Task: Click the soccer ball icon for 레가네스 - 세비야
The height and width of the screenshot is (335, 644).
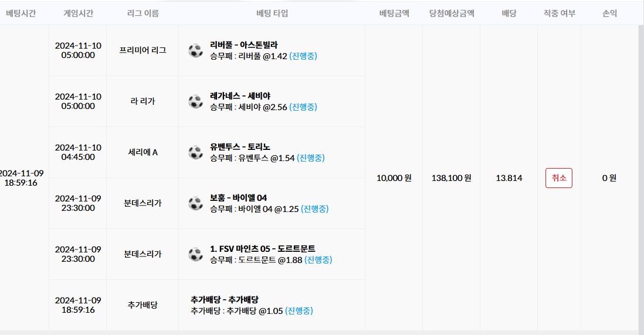Action: tap(195, 101)
